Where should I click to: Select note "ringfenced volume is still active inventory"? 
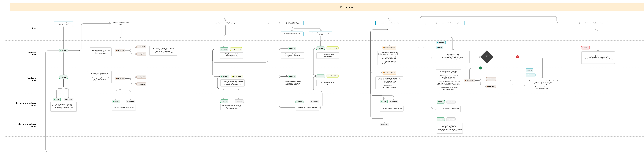(232, 107)
